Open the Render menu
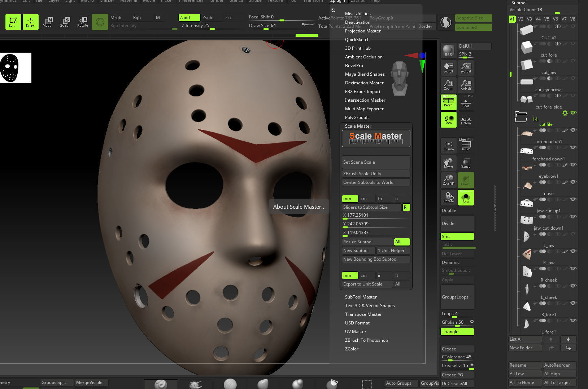The image size is (588, 389). [216, 1]
